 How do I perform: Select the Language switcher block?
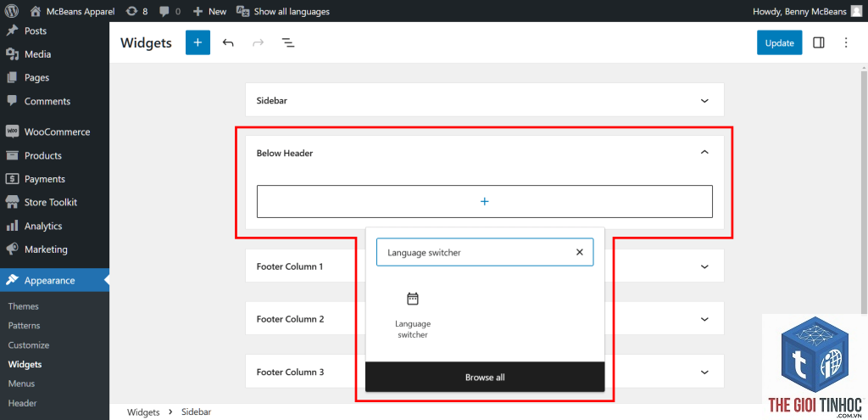pos(413,315)
